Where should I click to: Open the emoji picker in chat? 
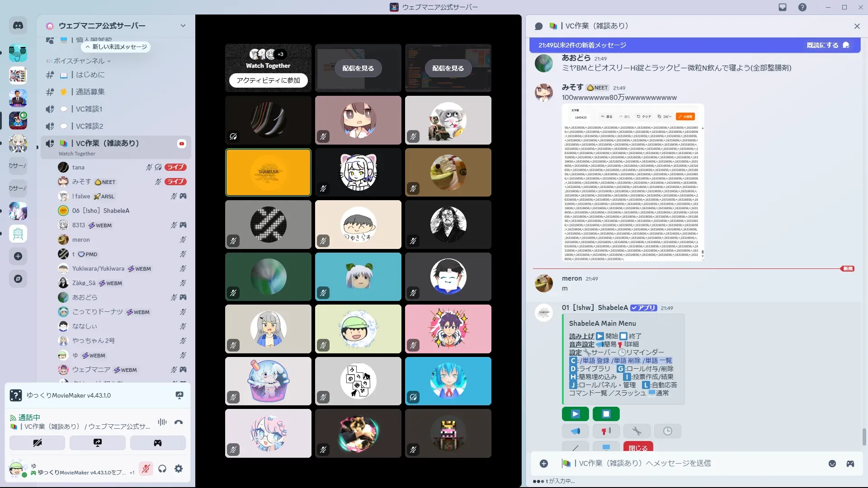(832, 464)
